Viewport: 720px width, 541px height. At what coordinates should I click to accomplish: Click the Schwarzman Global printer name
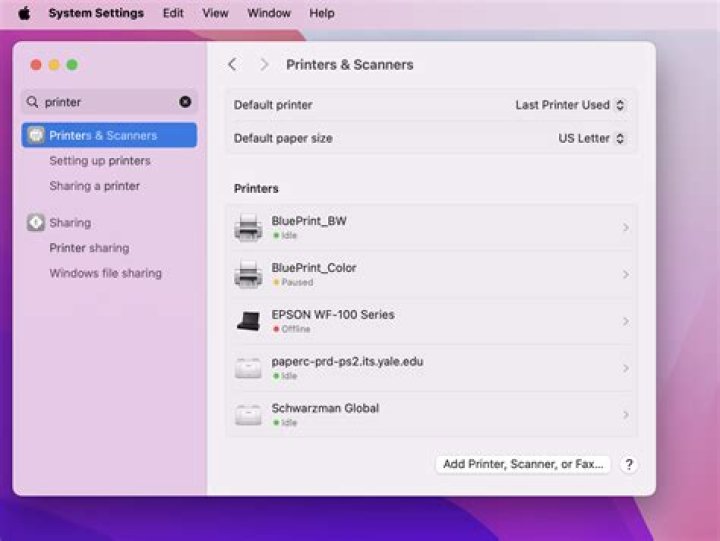click(325, 408)
